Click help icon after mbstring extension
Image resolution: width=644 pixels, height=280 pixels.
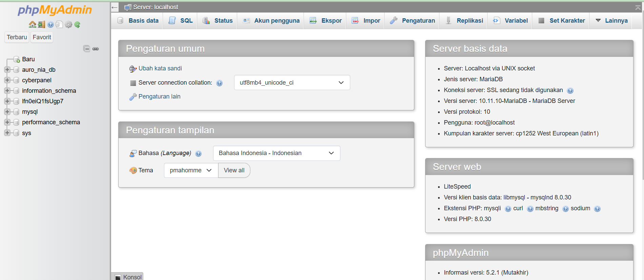point(565,209)
